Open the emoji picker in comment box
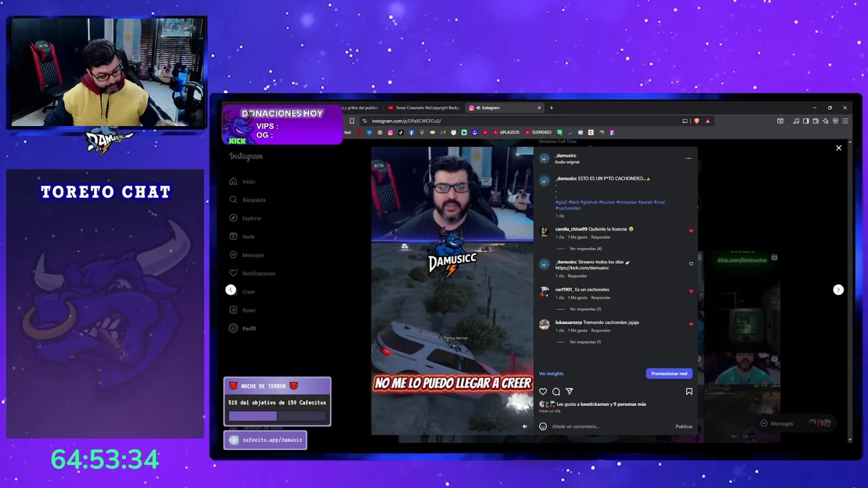This screenshot has height=488, width=868. pos(542,426)
